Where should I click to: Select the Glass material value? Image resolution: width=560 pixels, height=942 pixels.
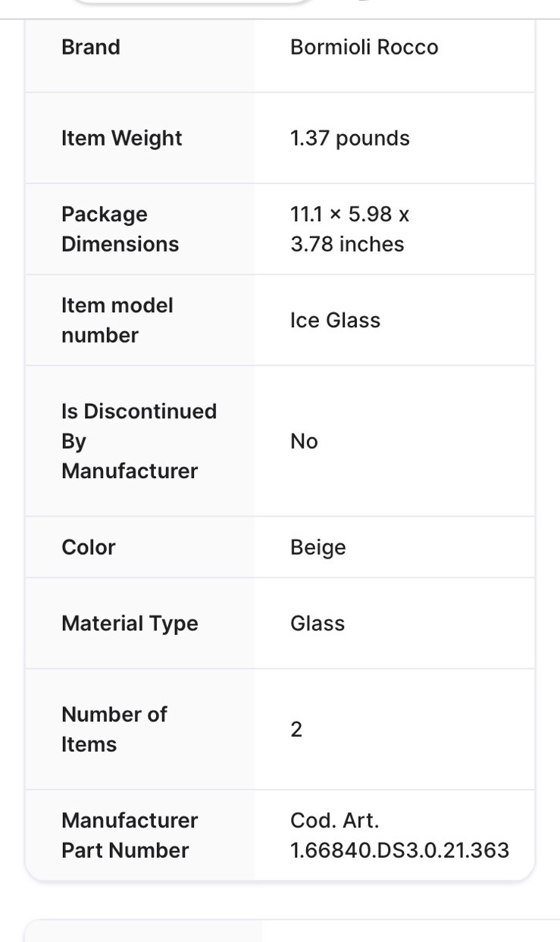click(x=317, y=623)
